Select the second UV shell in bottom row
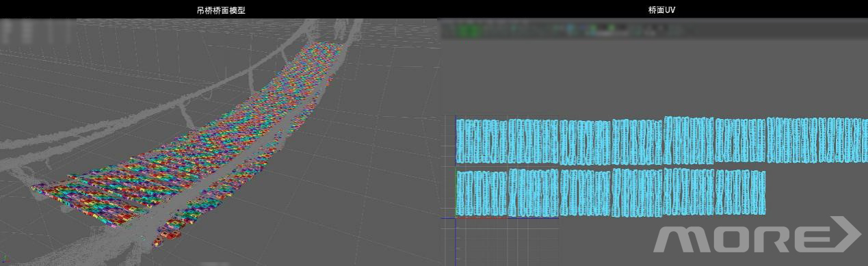The height and width of the screenshot is (266, 868). pos(534,192)
